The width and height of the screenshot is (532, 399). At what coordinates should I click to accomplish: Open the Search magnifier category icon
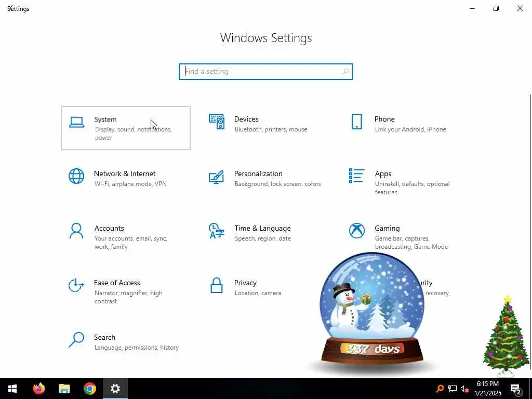[x=76, y=340]
